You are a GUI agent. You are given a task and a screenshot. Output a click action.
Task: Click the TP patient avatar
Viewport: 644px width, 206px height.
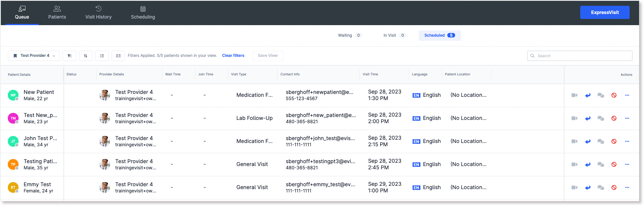pyautogui.click(x=13, y=164)
